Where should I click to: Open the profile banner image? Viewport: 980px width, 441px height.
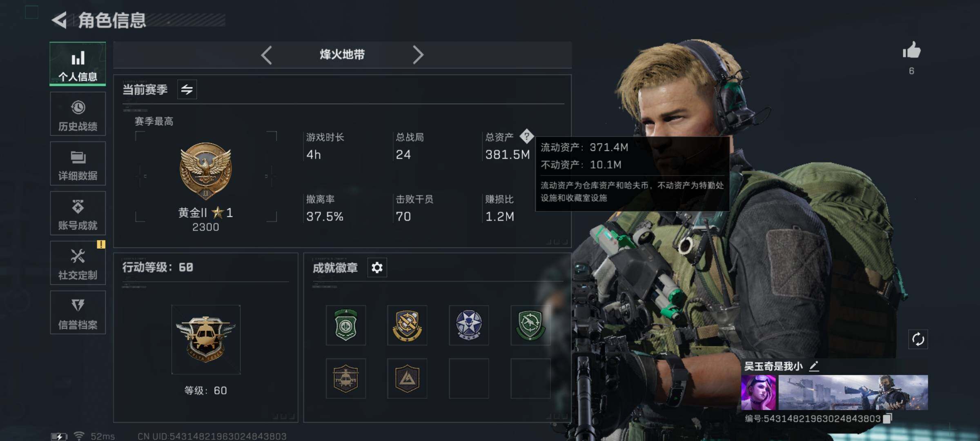[853, 392]
